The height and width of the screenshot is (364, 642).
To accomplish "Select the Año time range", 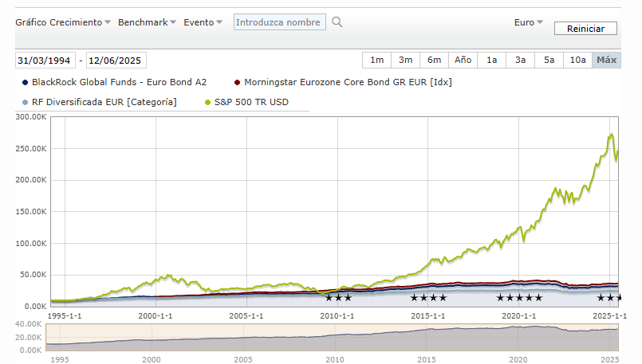I will click(463, 60).
